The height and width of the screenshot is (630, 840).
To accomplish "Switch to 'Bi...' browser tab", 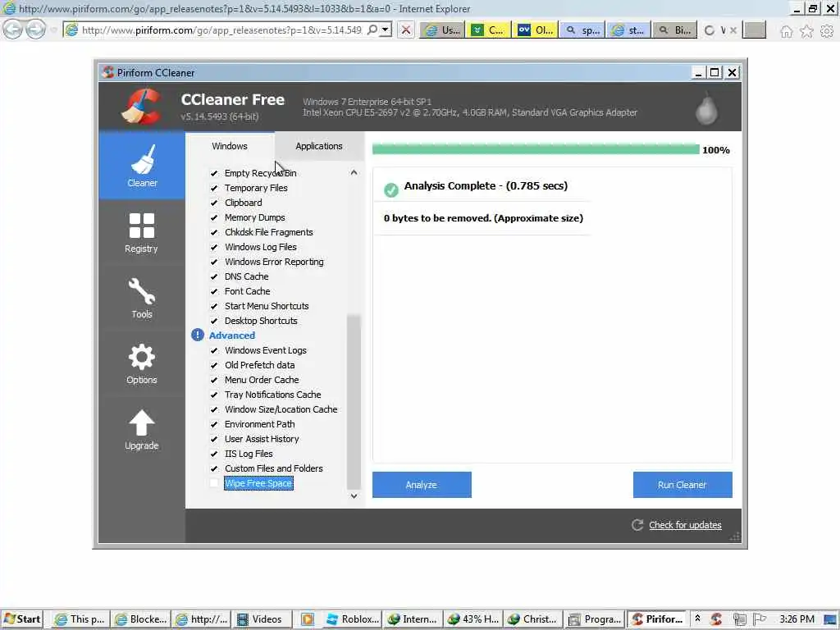I will (x=674, y=30).
